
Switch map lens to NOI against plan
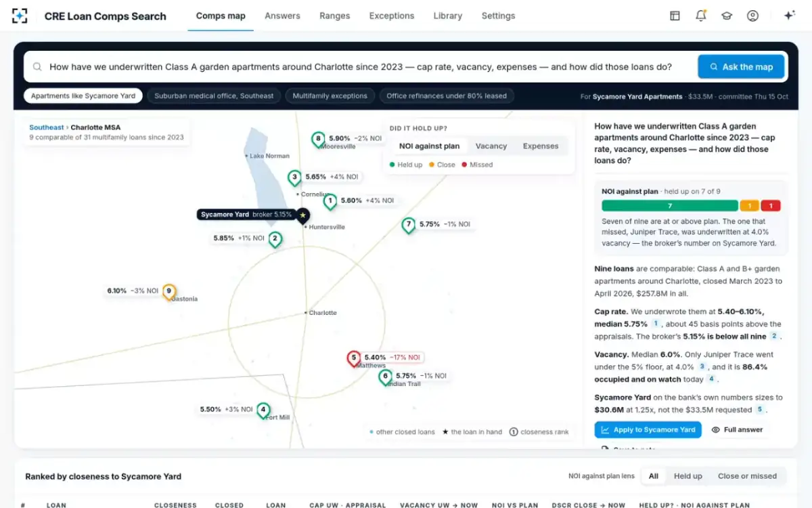click(x=429, y=146)
